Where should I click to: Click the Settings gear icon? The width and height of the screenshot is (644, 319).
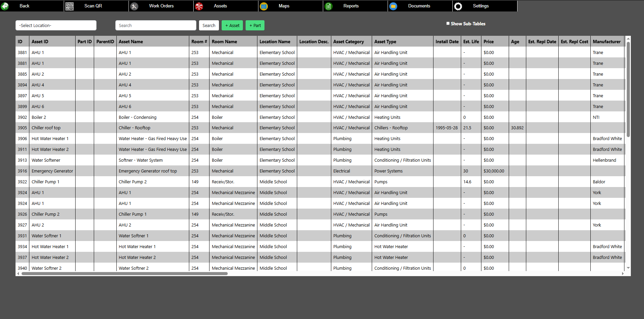(x=458, y=6)
